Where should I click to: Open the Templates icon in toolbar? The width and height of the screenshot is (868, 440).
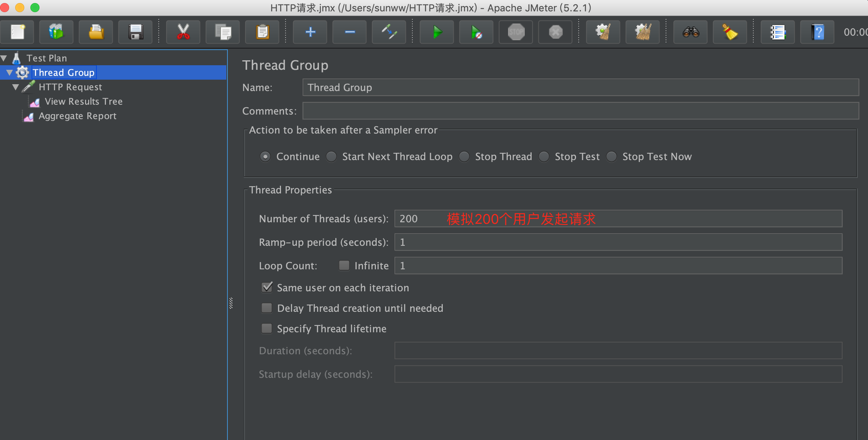coord(56,32)
